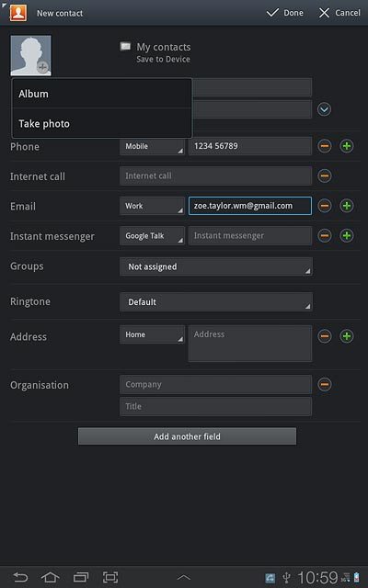The image size is (368, 588).
Task: Tap the Android Home navigation icon
Action: click(51, 577)
